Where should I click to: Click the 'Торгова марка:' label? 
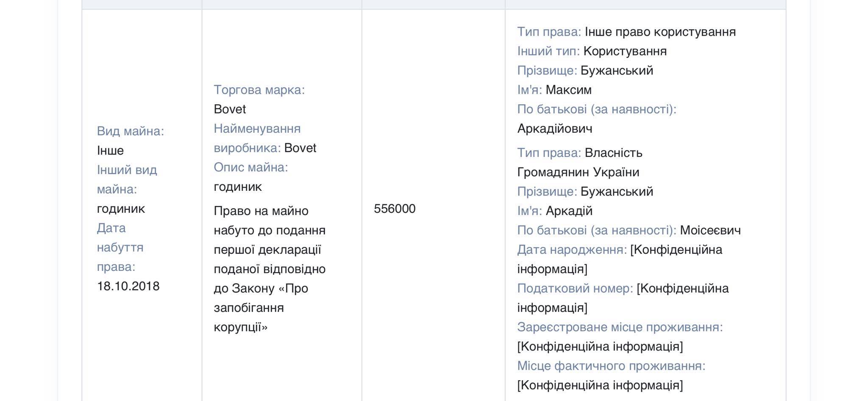(x=259, y=90)
